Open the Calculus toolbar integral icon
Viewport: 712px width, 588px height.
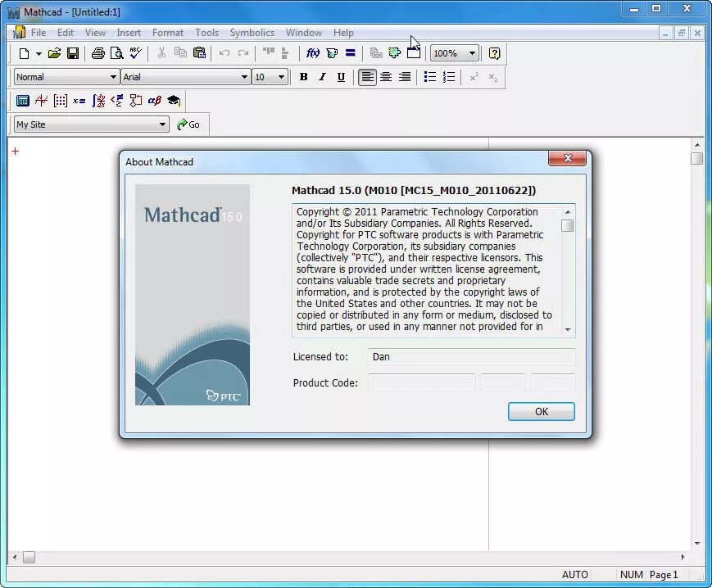(98, 100)
